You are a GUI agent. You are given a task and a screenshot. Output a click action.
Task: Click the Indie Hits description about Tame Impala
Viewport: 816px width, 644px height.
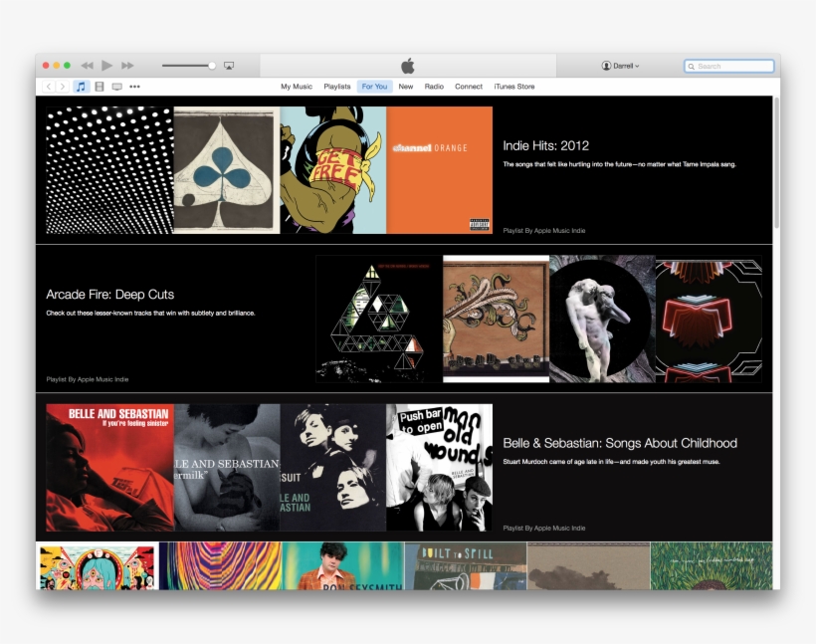(x=619, y=164)
